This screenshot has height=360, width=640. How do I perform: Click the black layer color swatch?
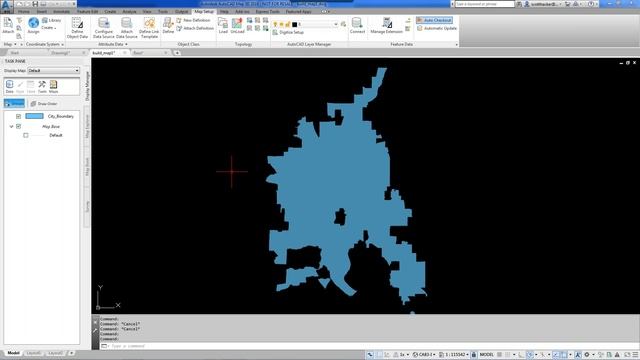[x=294, y=24]
